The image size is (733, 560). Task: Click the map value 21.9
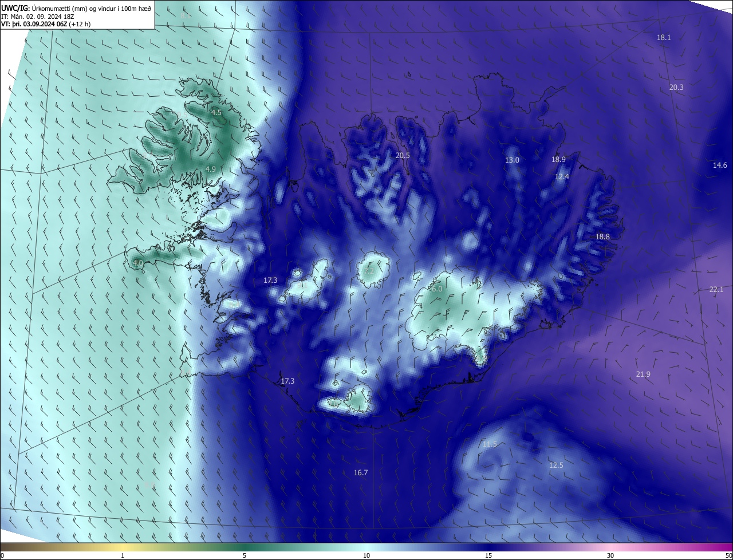643,374
